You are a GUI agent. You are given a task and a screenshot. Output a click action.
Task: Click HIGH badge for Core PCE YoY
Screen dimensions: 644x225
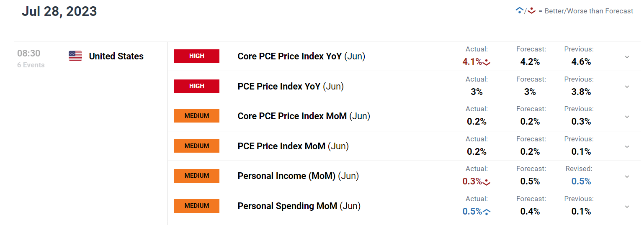197,56
